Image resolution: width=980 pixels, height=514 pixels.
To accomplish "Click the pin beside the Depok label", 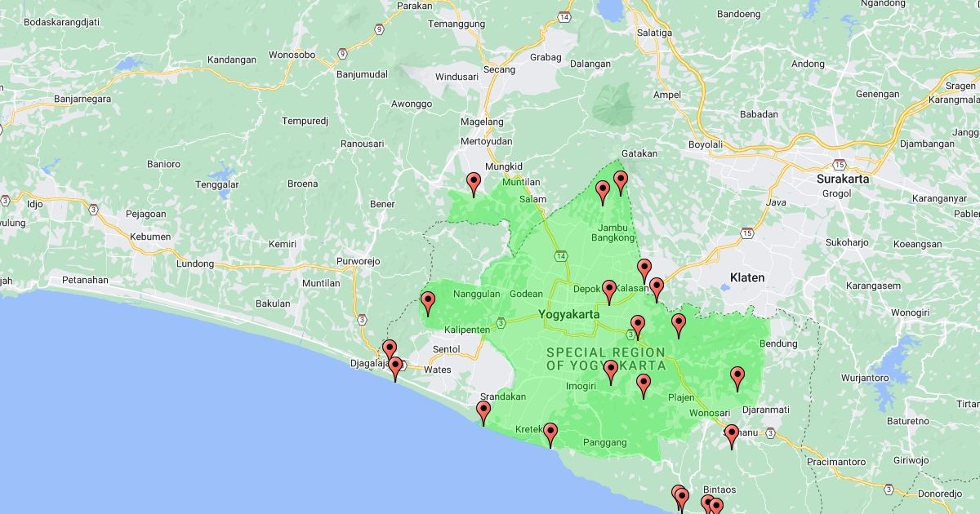I will coord(609,290).
